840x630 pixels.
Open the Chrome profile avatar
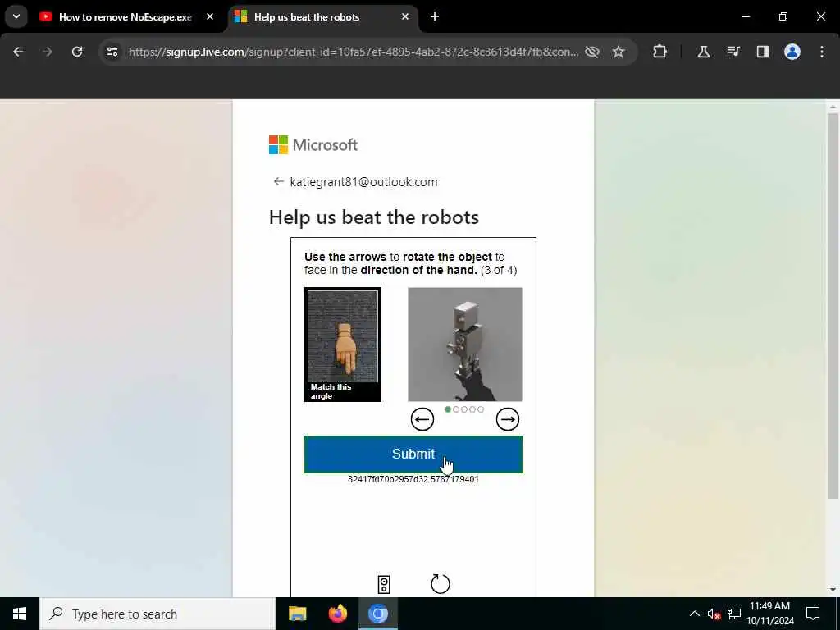pos(792,52)
